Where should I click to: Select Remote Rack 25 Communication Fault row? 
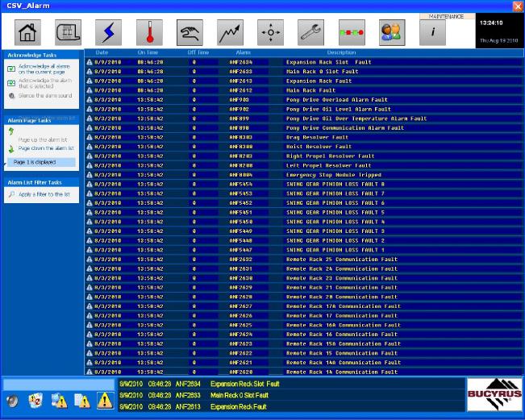coord(304,260)
